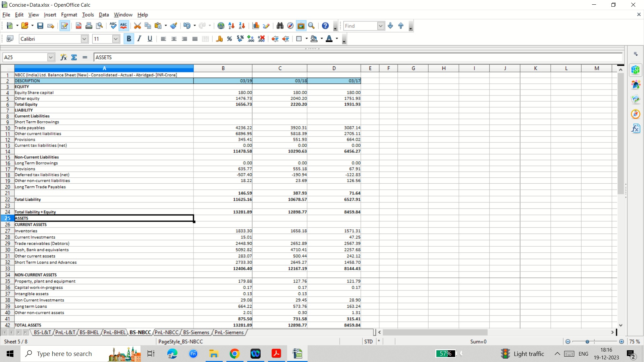Image resolution: width=644 pixels, height=362 pixels.
Task: Open the Insert menu
Action: click(50, 15)
